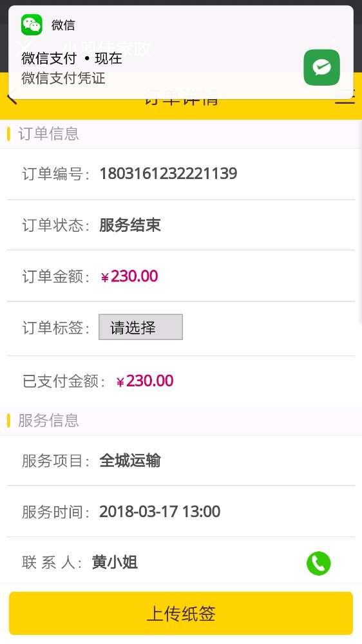Tap the 服务信息 section header
Image resolution: width=362 pixels, height=644 pixels.
(x=48, y=421)
